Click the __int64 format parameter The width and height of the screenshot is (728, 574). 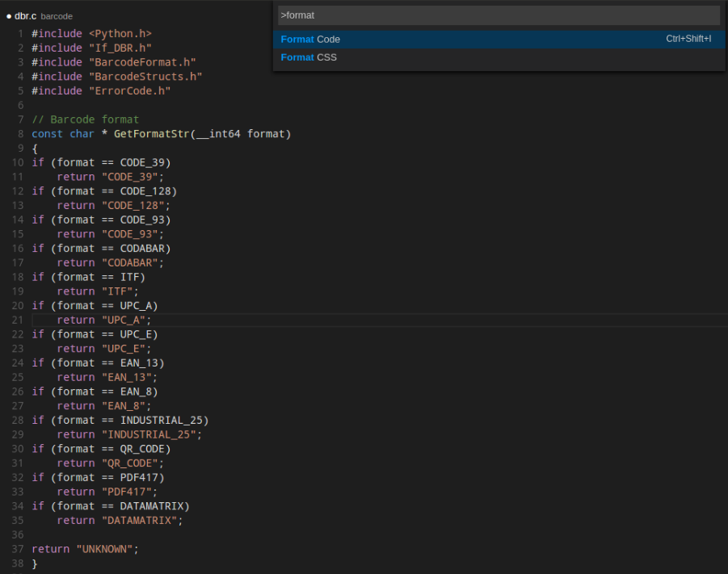[234, 133]
